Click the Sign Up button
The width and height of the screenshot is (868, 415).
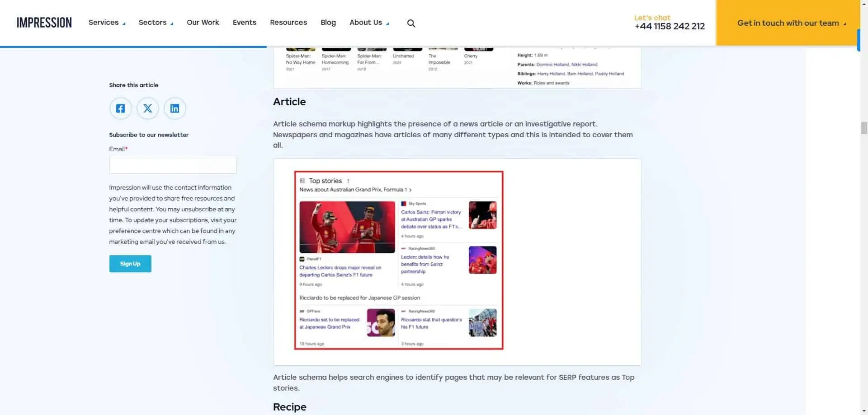(x=130, y=264)
